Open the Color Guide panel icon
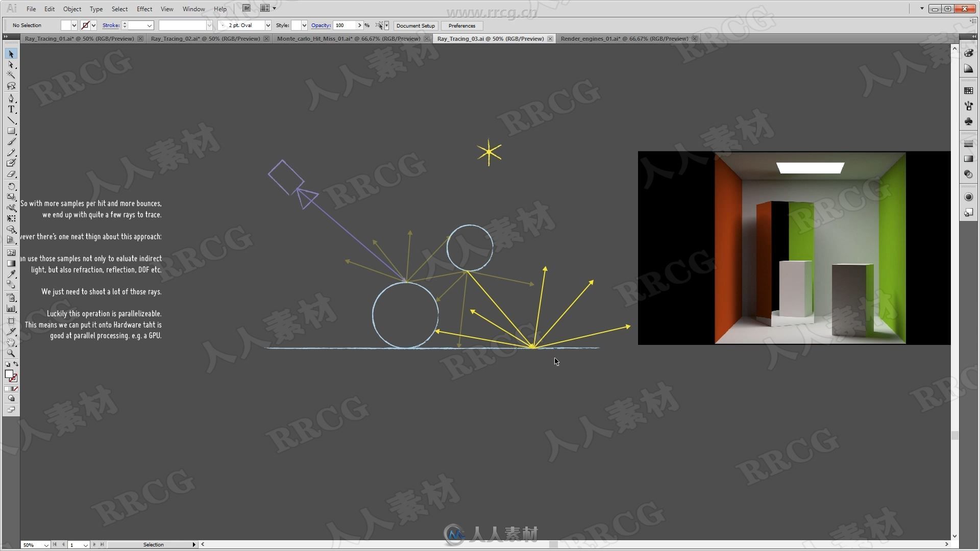This screenshot has width=980, height=551. click(x=968, y=69)
